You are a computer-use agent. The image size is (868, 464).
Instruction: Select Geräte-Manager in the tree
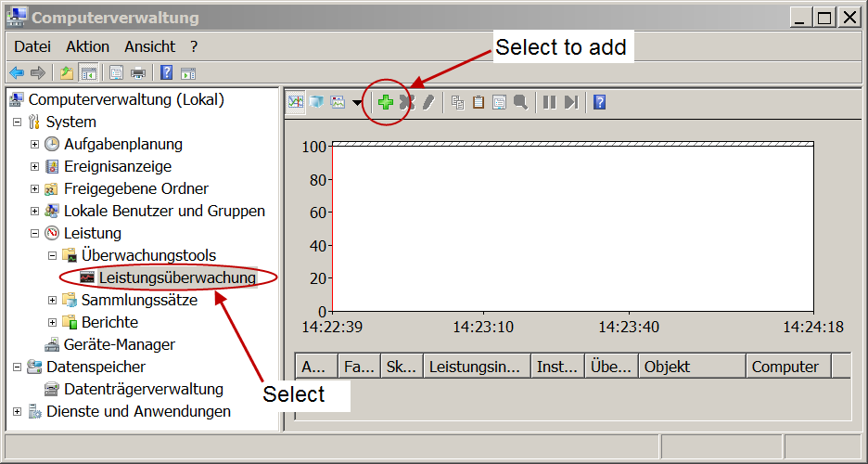(119, 344)
